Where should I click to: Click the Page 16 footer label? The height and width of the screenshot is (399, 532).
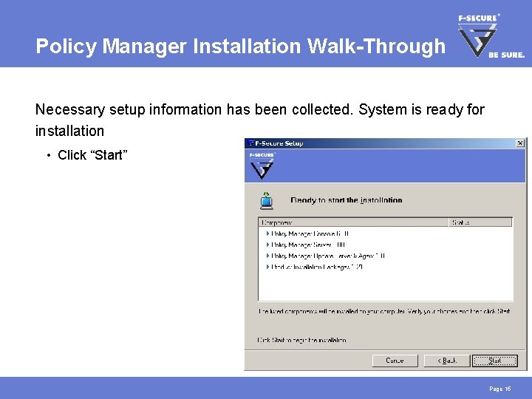point(499,389)
